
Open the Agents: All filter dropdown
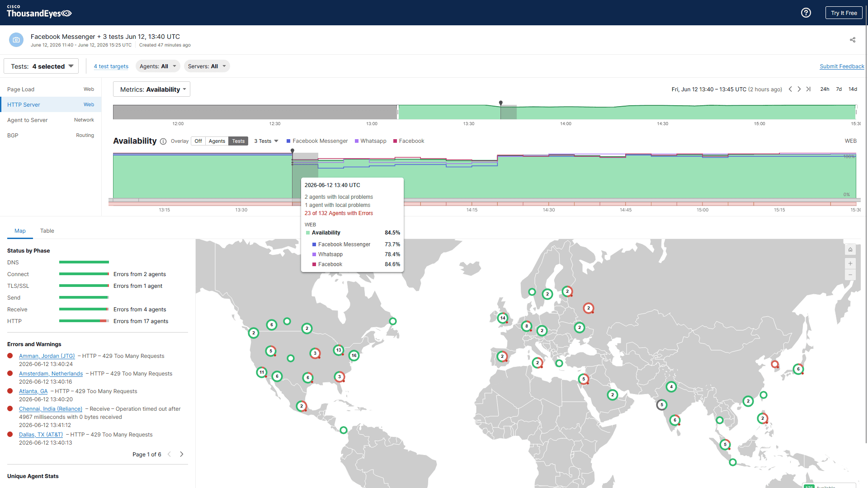(x=158, y=66)
